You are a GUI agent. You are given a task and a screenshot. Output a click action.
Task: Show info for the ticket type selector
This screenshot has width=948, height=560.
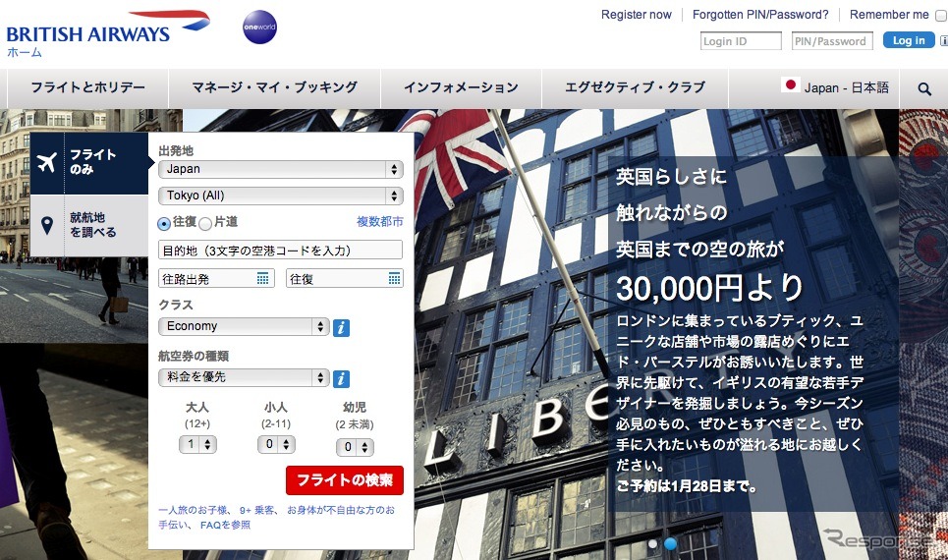click(x=341, y=378)
